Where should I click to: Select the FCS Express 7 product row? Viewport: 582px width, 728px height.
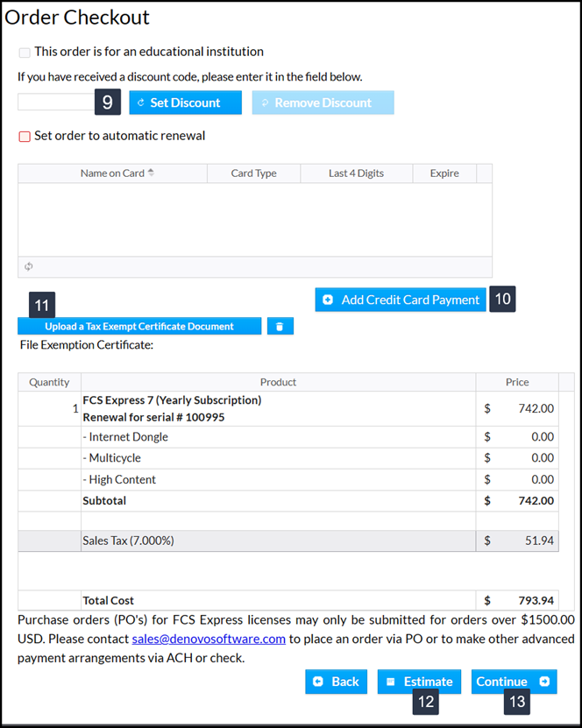[278, 408]
